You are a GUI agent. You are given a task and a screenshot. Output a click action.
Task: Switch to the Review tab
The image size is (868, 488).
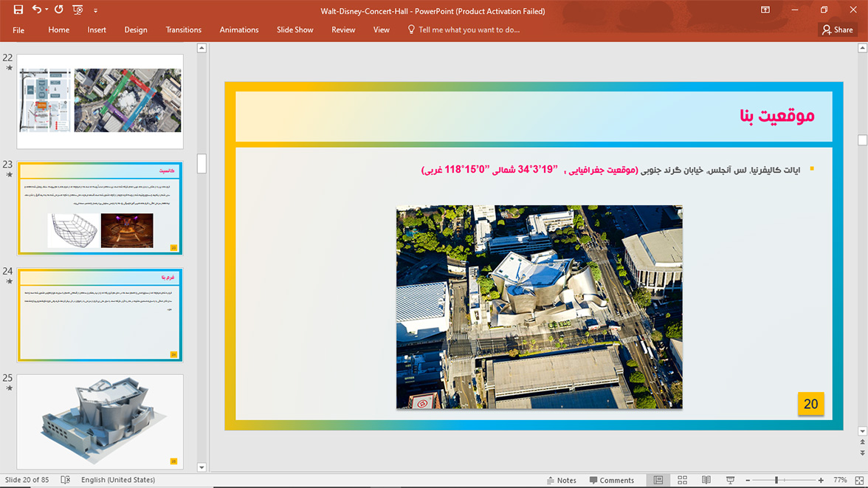[x=343, y=30]
